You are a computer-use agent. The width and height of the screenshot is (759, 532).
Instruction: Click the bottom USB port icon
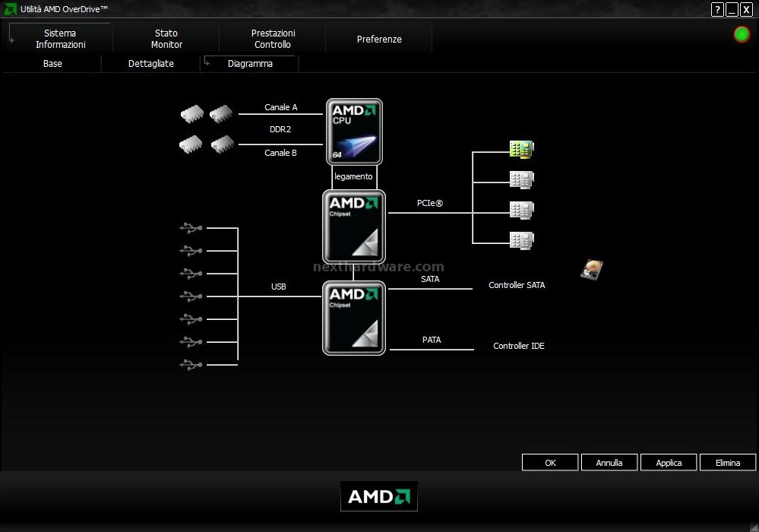tap(191, 365)
